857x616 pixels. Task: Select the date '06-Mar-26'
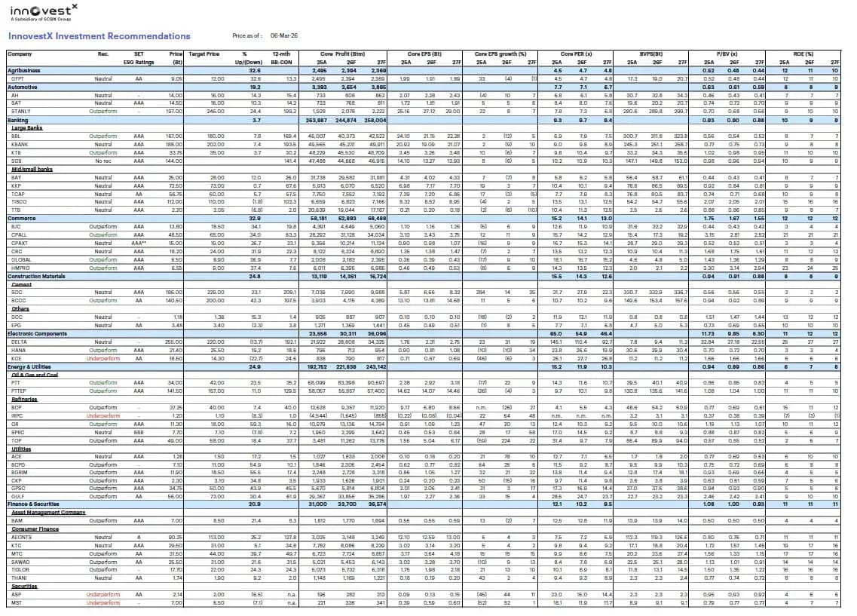click(283, 35)
